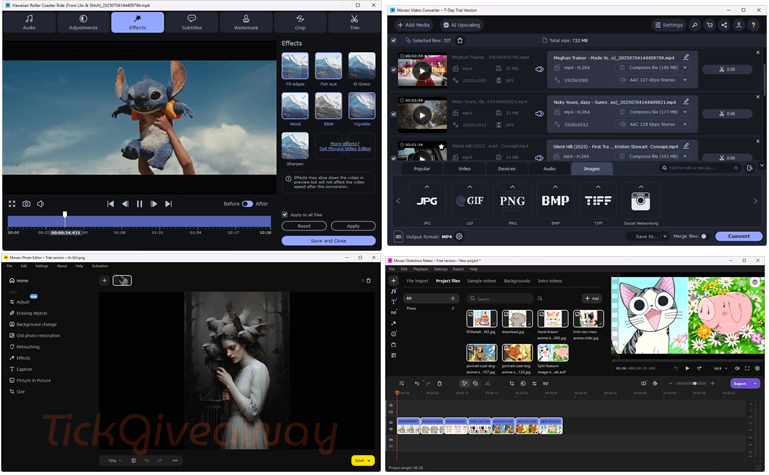Screen dimensions: 769x475
Task: Click the share icon in Converter toolbar
Action: tap(724, 25)
